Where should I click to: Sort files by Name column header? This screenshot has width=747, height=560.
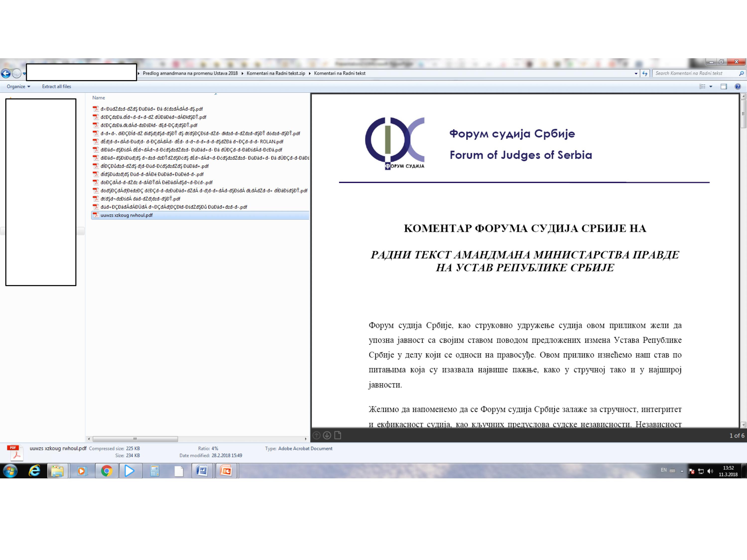(x=99, y=98)
